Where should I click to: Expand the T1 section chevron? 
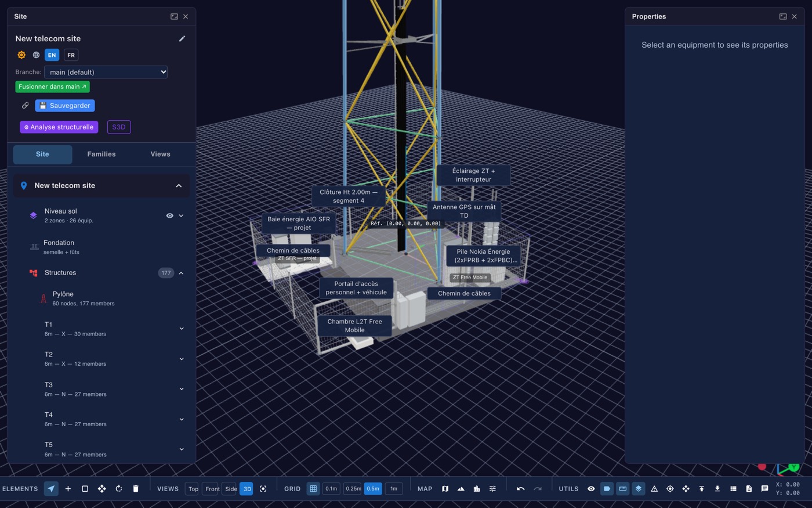pos(182,329)
